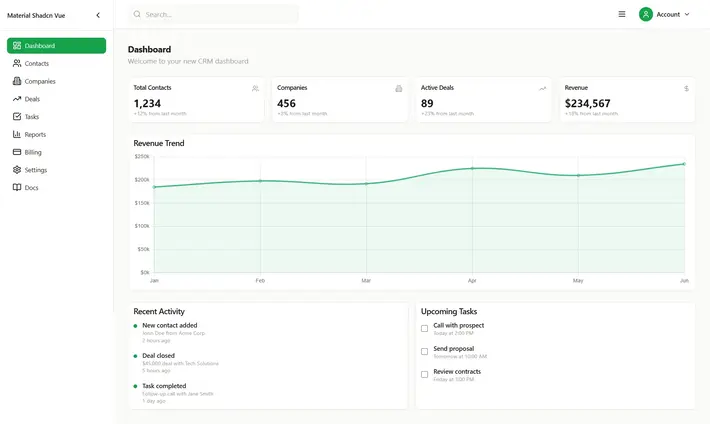
Task: Navigate to Deals page
Action: point(56,99)
